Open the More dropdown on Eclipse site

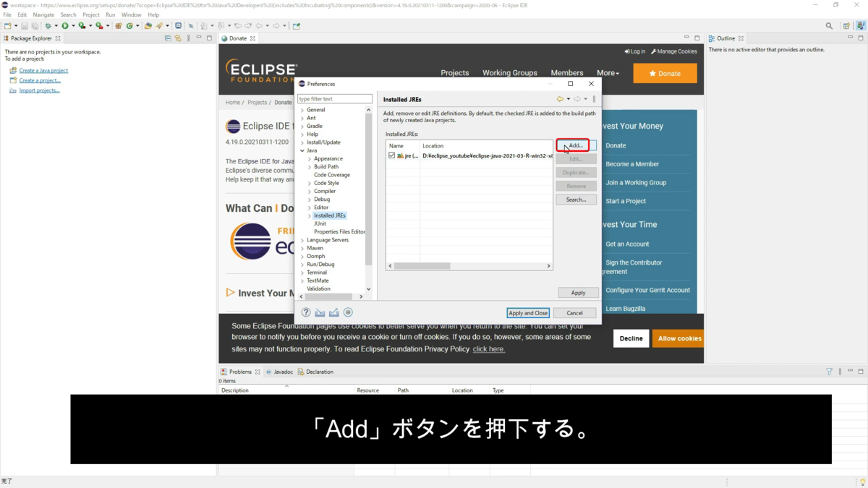click(x=608, y=73)
